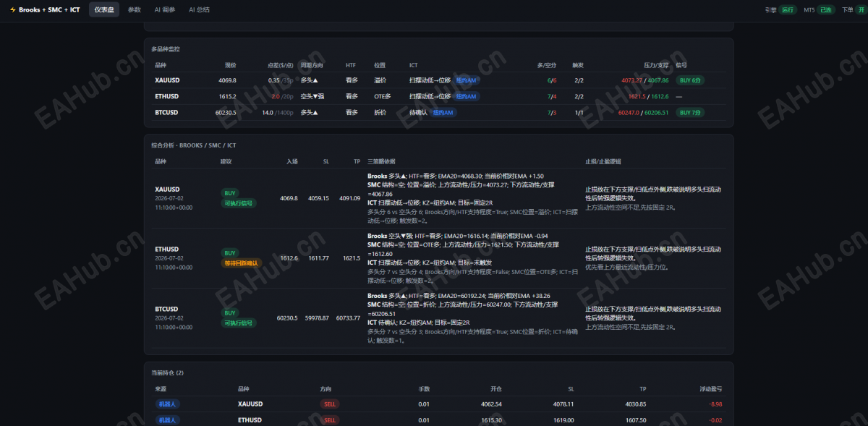Image resolution: width=868 pixels, height=426 pixels.
Task: Click BUY badge in BTCUSD analysis row
Action: point(230,313)
